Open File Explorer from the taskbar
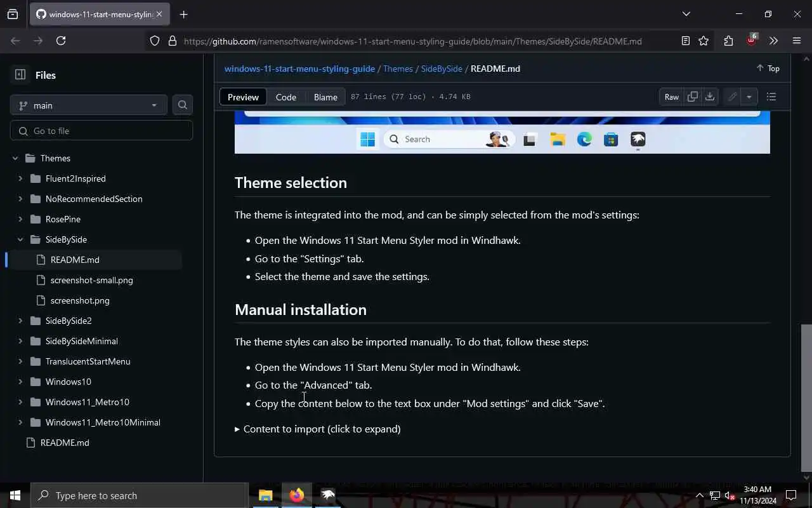812x508 pixels. tap(265, 495)
